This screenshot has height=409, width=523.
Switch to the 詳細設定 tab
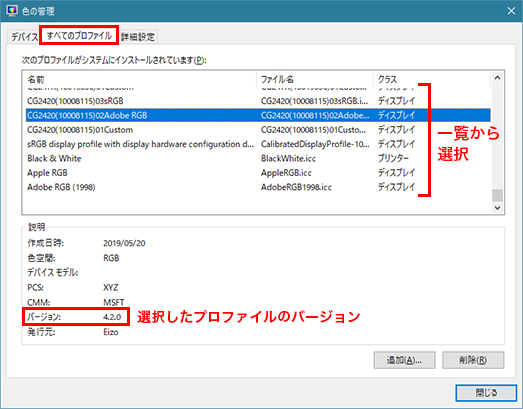(x=138, y=36)
